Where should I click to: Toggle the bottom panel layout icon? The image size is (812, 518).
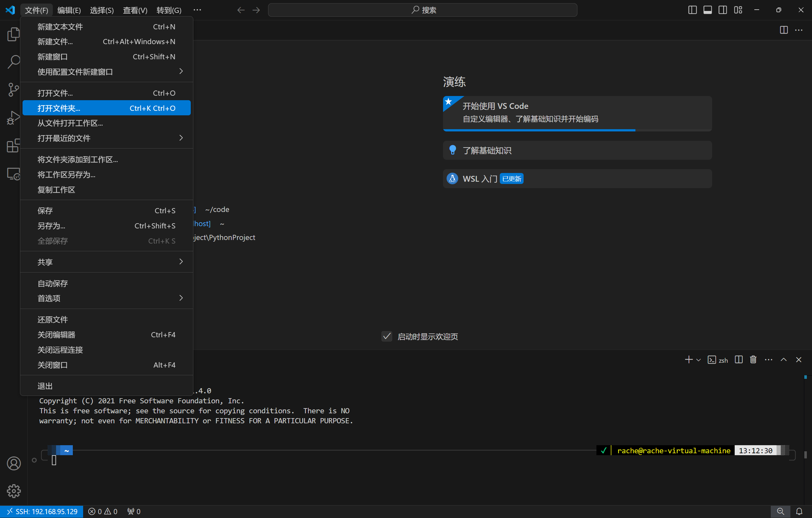pos(708,10)
